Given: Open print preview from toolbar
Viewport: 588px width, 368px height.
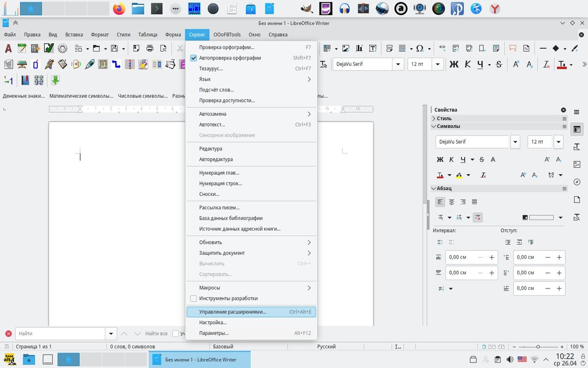Looking at the screenshot, I should [163, 48].
